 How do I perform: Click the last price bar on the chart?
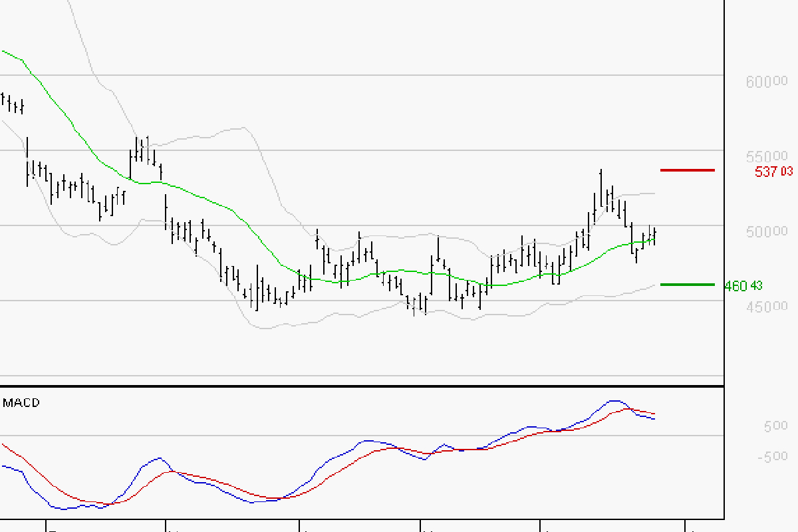[654, 236]
